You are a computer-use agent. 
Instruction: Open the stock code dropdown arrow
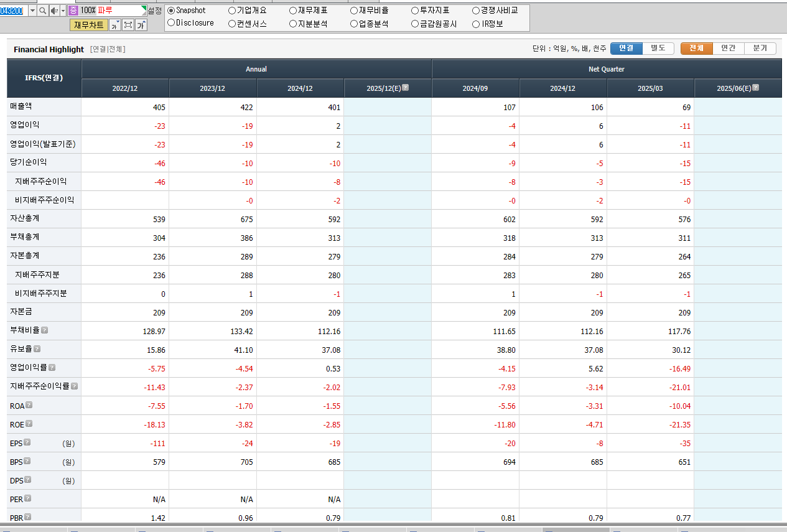tap(32, 11)
